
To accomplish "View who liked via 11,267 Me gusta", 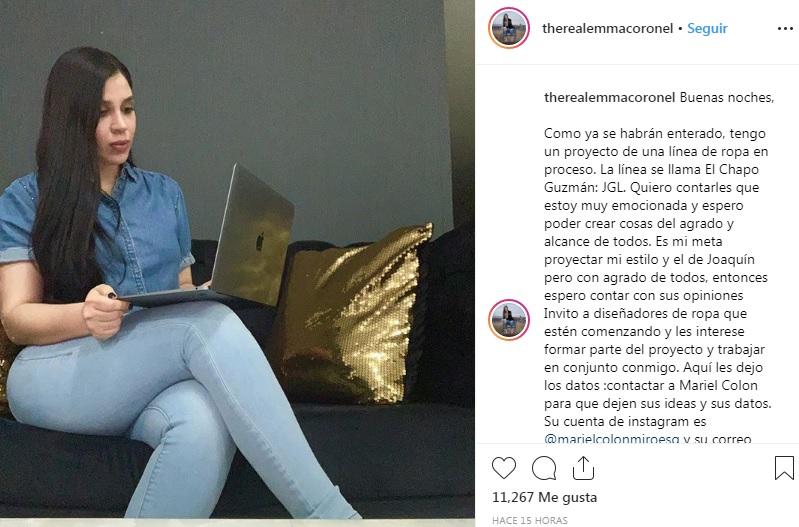I will pos(544,497).
